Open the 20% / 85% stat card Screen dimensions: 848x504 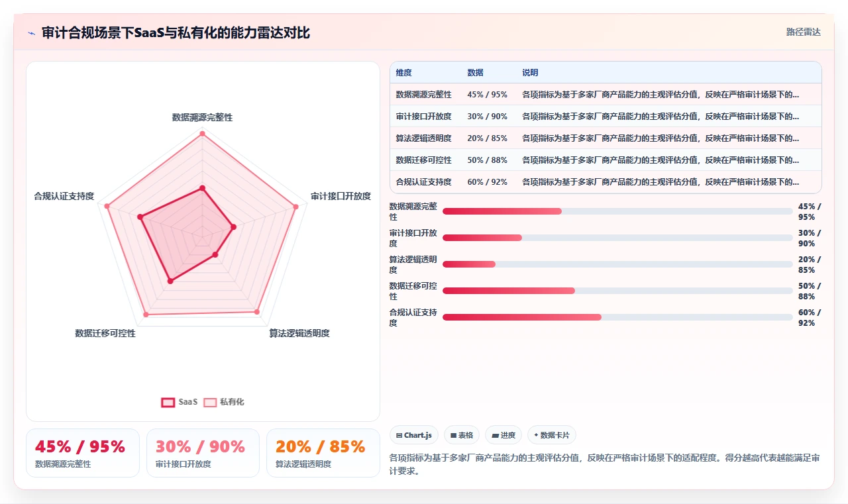(x=323, y=453)
